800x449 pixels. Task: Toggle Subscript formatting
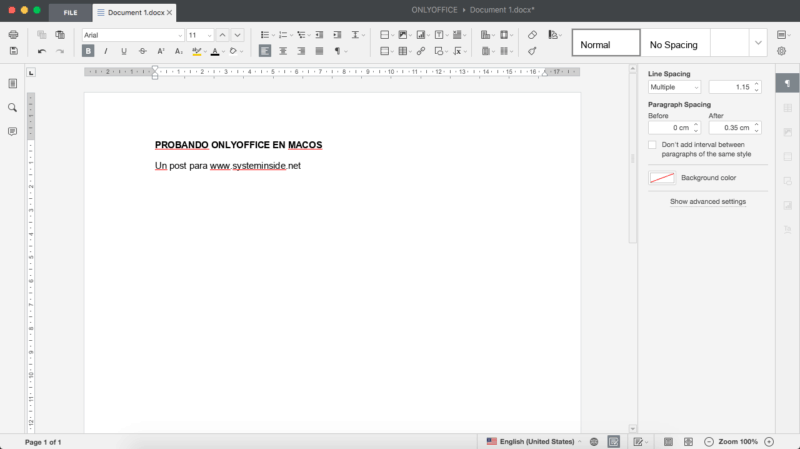[179, 51]
